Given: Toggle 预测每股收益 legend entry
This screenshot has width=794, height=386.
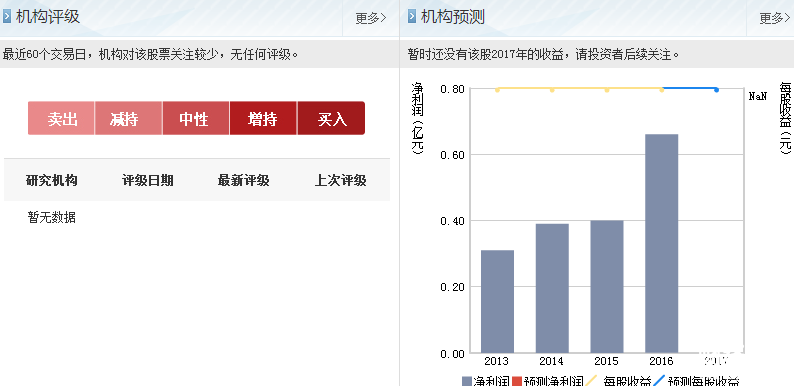Looking at the screenshot, I should tap(696, 381).
